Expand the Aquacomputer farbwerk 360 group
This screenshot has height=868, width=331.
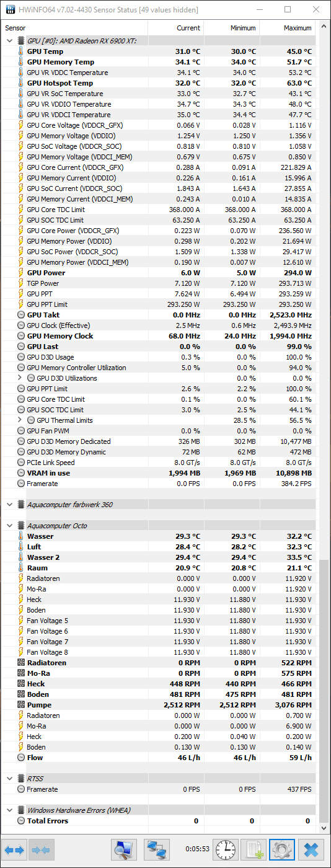coord(9,505)
